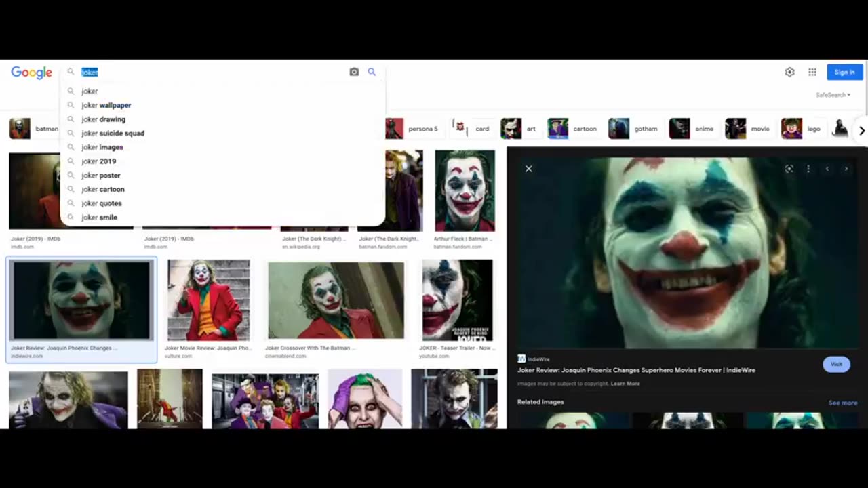Screen dimensions: 868x488
Task: Select the 'joker wallpaper' suggestion
Action: pyautogui.click(x=222, y=105)
